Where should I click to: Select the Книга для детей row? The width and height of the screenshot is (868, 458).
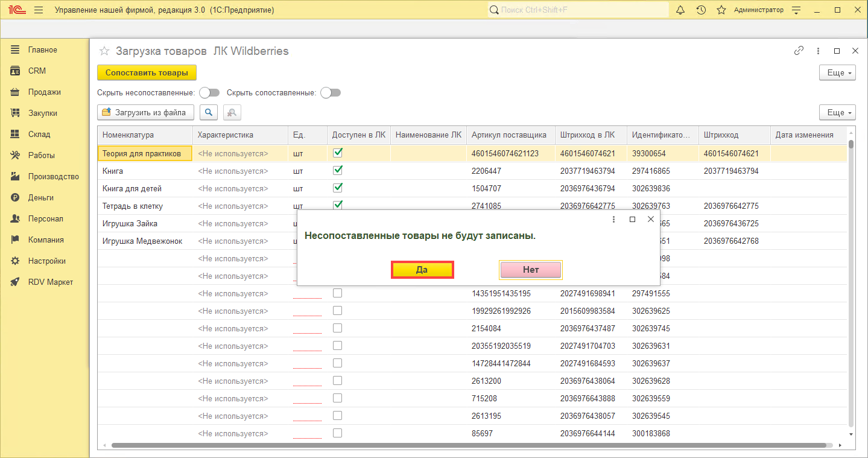tap(472, 188)
